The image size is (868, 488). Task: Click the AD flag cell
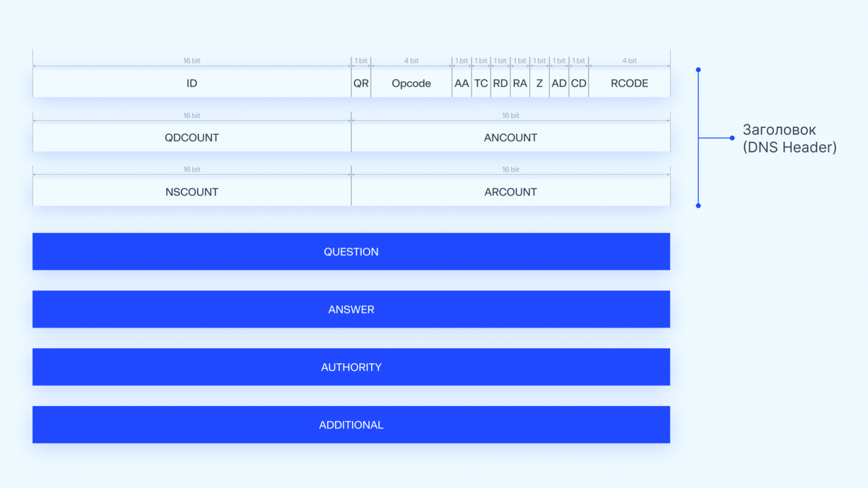click(x=559, y=83)
